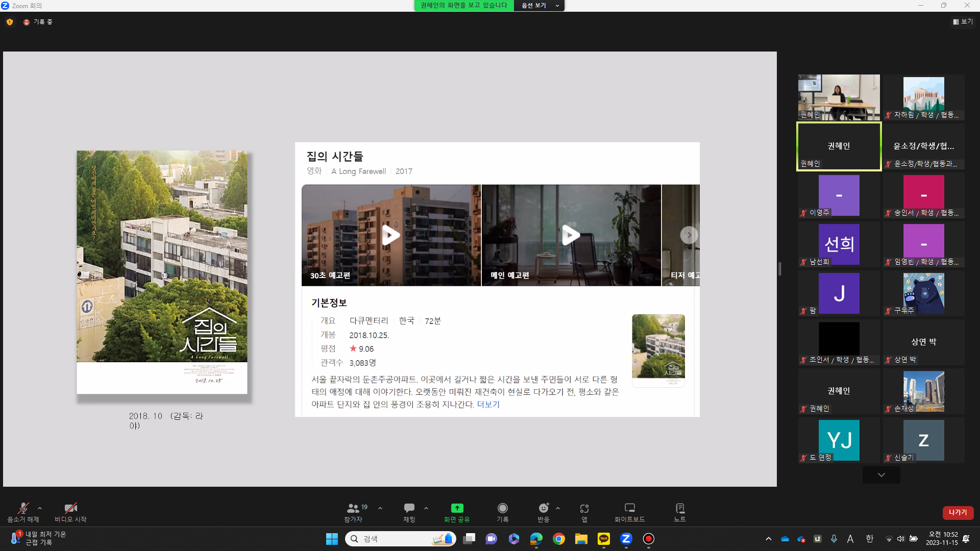
Task: Click the 보기 view button
Action: (963, 22)
